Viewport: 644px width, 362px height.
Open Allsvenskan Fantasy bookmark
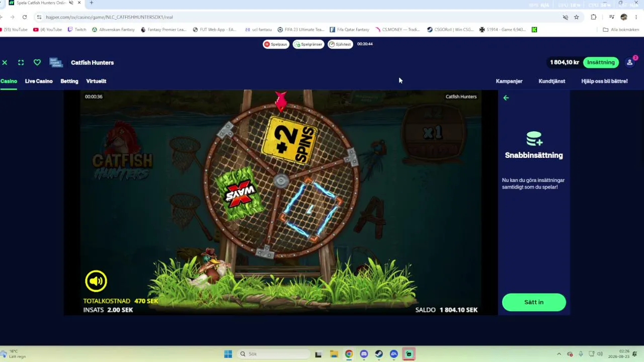click(x=113, y=30)
